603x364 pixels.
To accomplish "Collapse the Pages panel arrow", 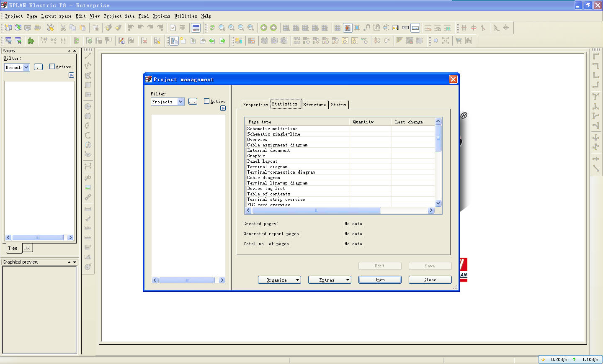I will point(70,51).
